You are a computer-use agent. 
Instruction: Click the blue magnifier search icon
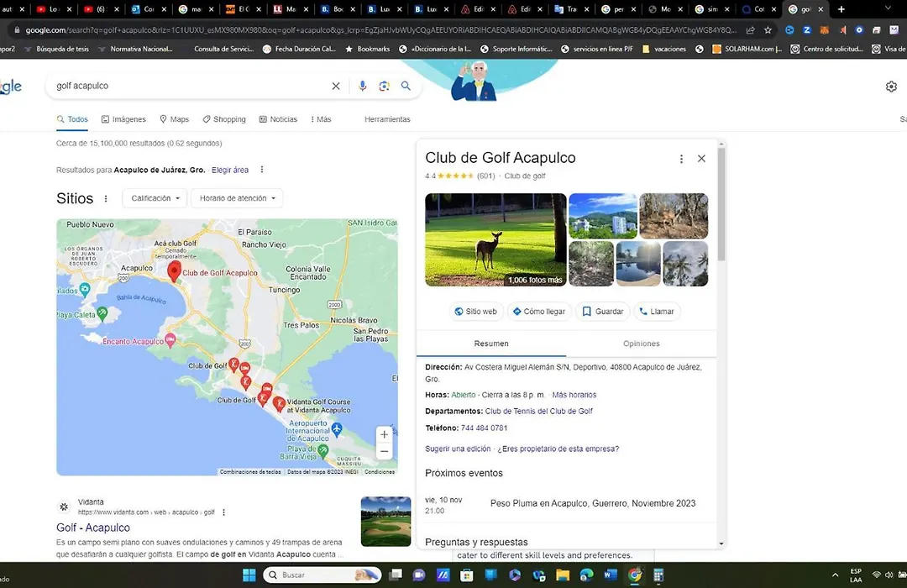click(406, 86)
